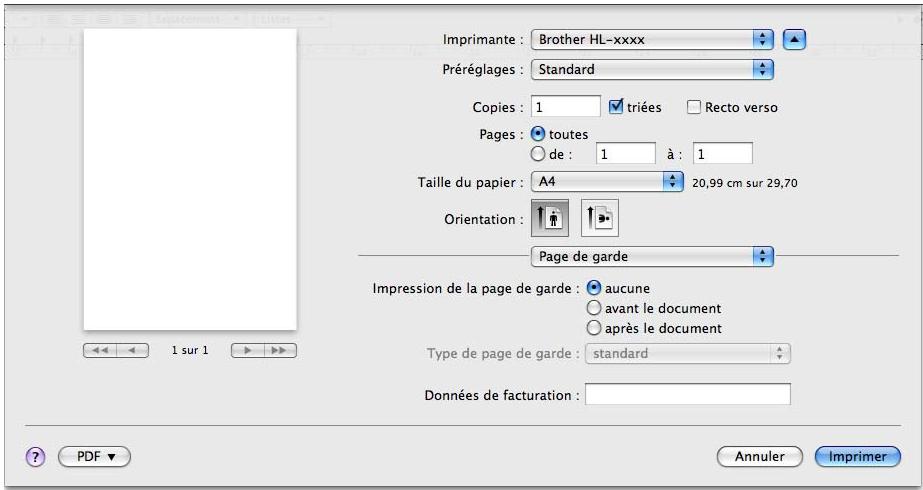Click the document preview page
This screenshot has width=923, height=490.
[190, 180]
